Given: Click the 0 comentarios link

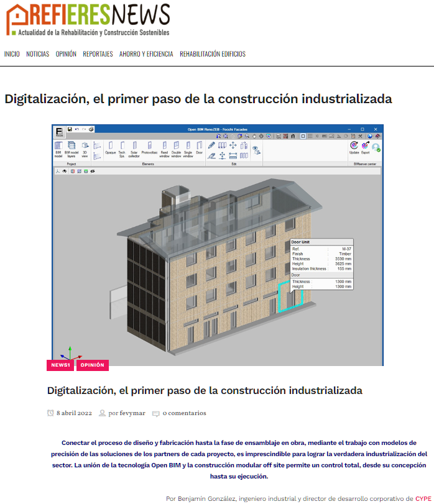Looking at the screenshot, I should [184, 413].
